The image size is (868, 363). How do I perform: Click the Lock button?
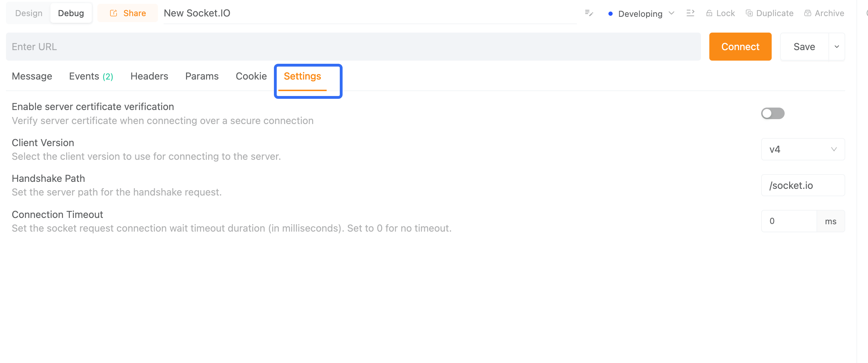720,13
